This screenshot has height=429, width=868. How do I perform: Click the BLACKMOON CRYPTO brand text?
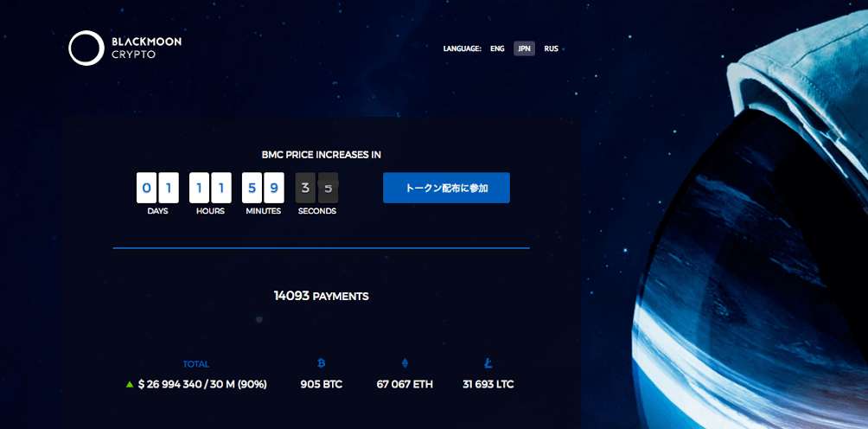146,48
